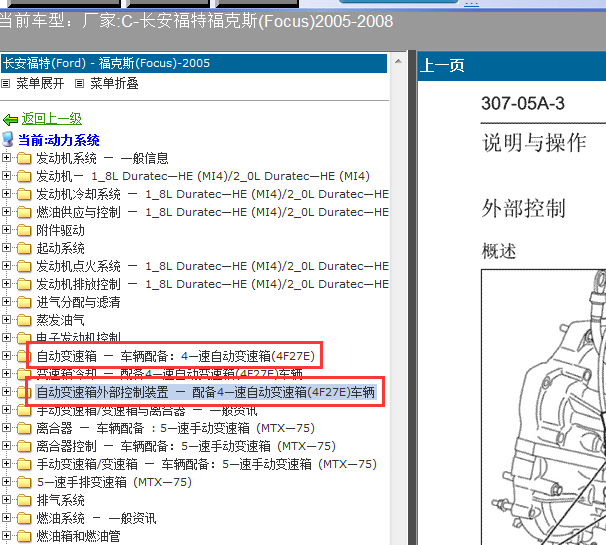Image resolution: width=606 pixels, height=545 pixels.
Task: Expand 发动机排放控制 node
Action: (x=6, y=284)
